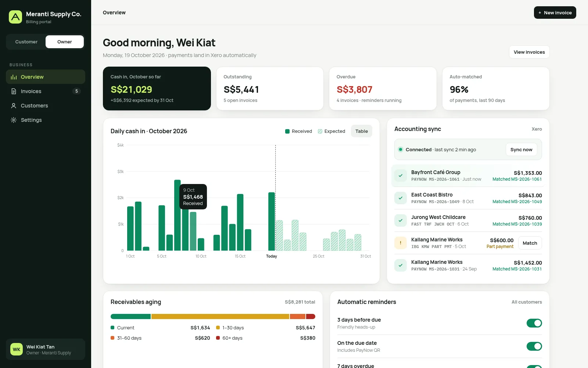Click the Sync now button
This screenshot has height=368, width=588.
(x=521, y=149)
